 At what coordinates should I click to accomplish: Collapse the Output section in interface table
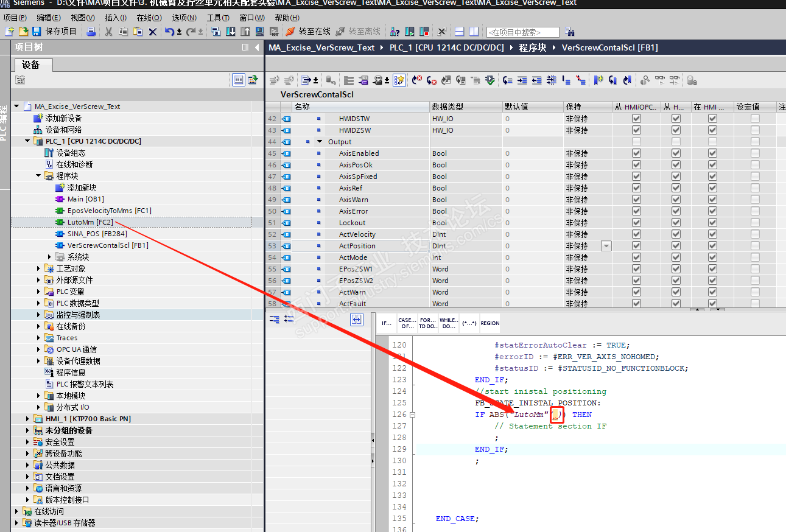(319, 142)
